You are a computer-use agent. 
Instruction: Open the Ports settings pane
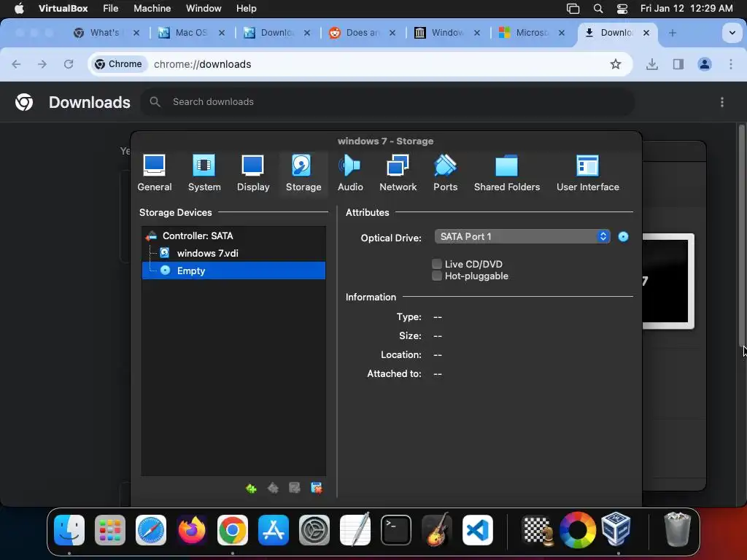point(445,173)
